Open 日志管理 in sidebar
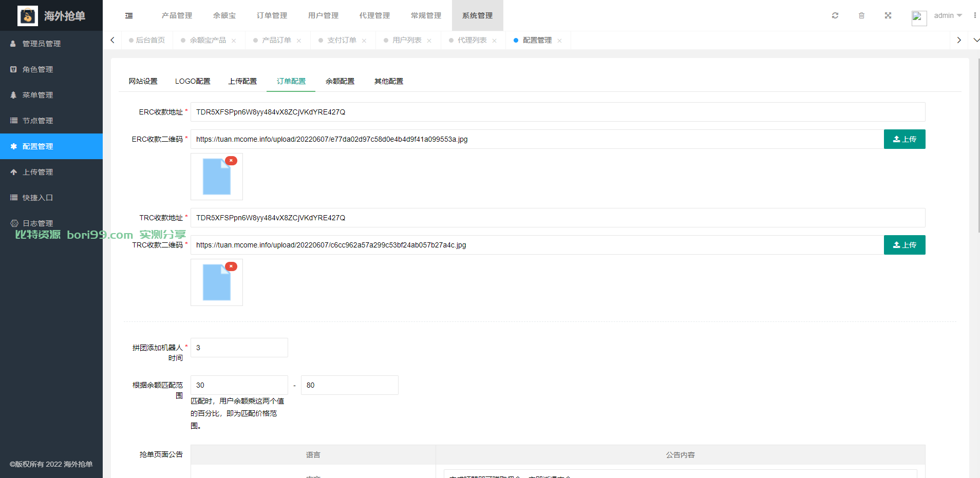 tap(51, 223)
